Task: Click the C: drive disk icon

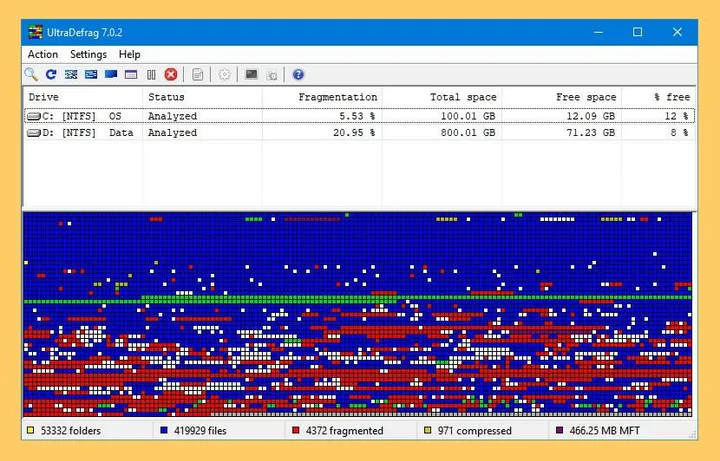Action: tap(34, 116)
